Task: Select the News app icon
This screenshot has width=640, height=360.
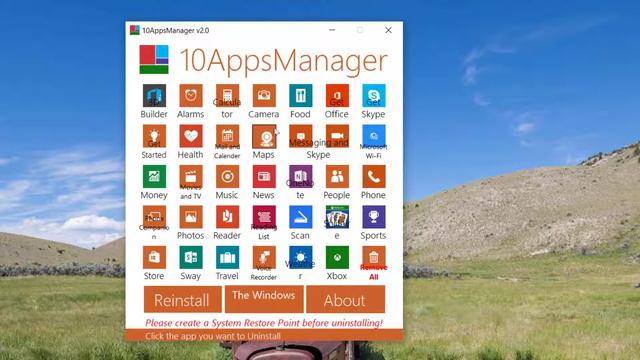Action: [264, 176]
